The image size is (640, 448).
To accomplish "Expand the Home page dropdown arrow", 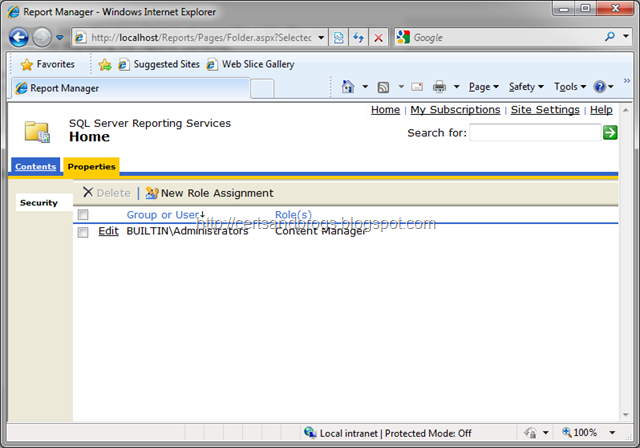I will [365, 86].
